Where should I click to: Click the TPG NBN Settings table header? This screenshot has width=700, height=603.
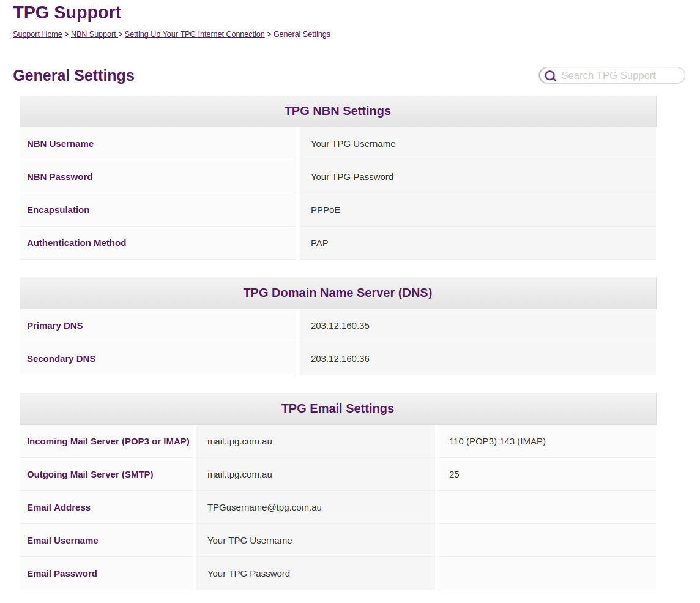pos(337,111)
